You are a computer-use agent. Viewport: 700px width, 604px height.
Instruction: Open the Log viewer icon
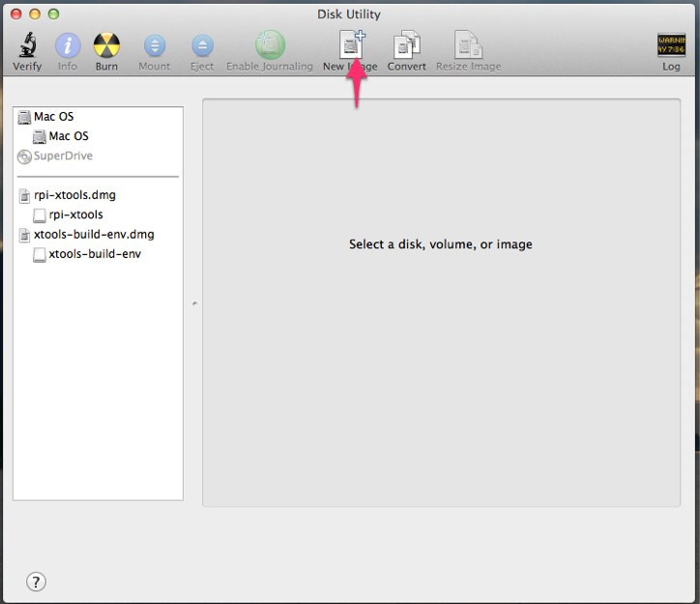pos(671,45)
